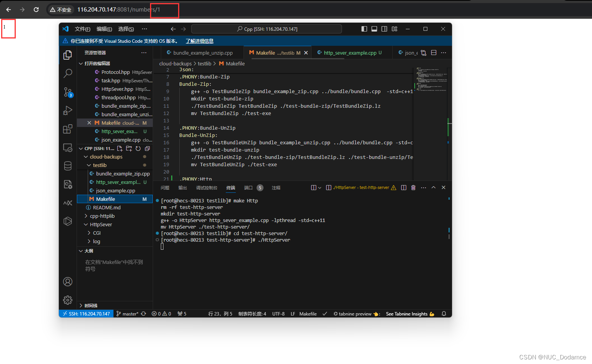592x364 pixels.
Task: Click the editor minimap
Action: tap(431, 123)
